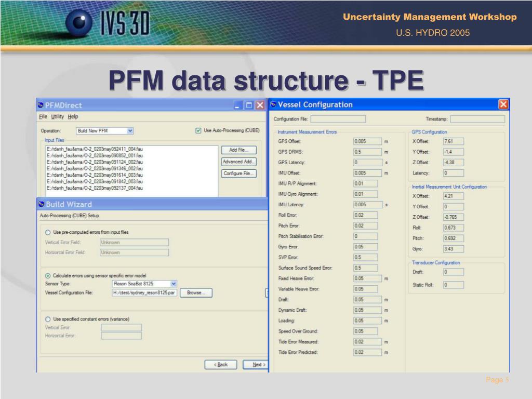Click the Tide Error Measured field

(368, 342)
